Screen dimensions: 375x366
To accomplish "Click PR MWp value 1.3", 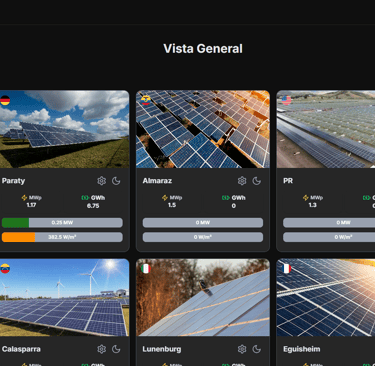I will click(x=313, y=205).
